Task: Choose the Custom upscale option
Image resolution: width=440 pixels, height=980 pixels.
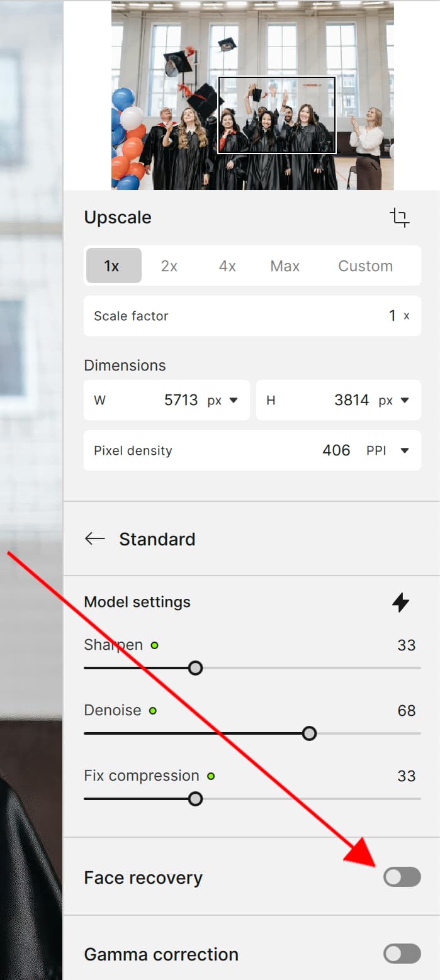Action: click(365, 266)
